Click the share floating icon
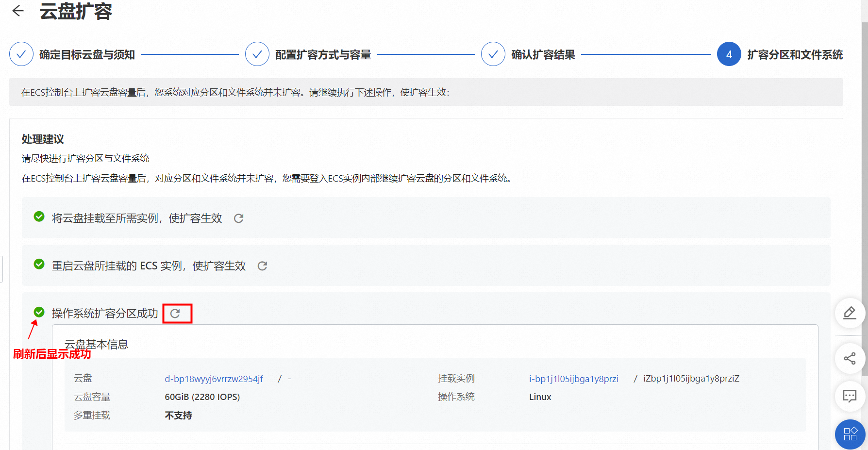Image resolution: width=868 pixels, height=450 pixels. point(850,359)
